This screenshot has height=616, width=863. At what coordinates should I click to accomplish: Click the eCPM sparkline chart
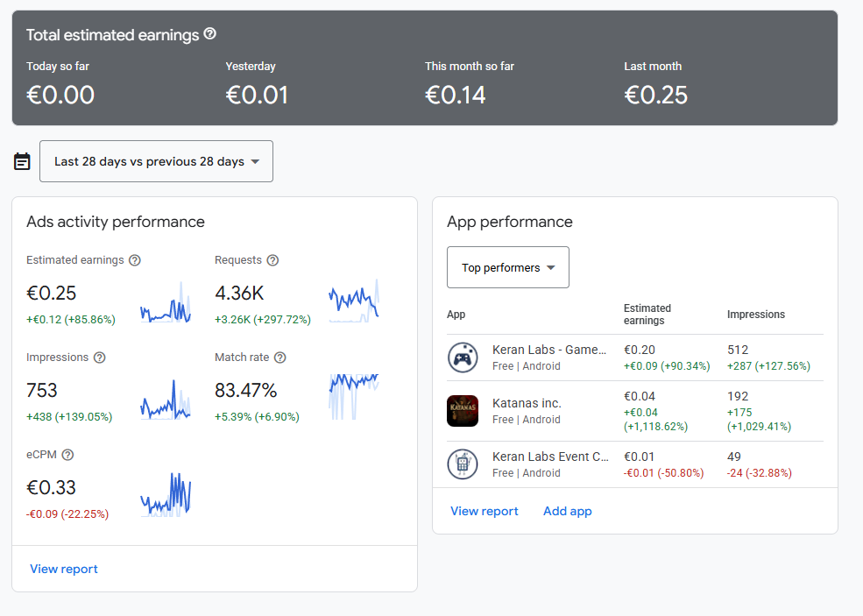(x=166, y=495)
